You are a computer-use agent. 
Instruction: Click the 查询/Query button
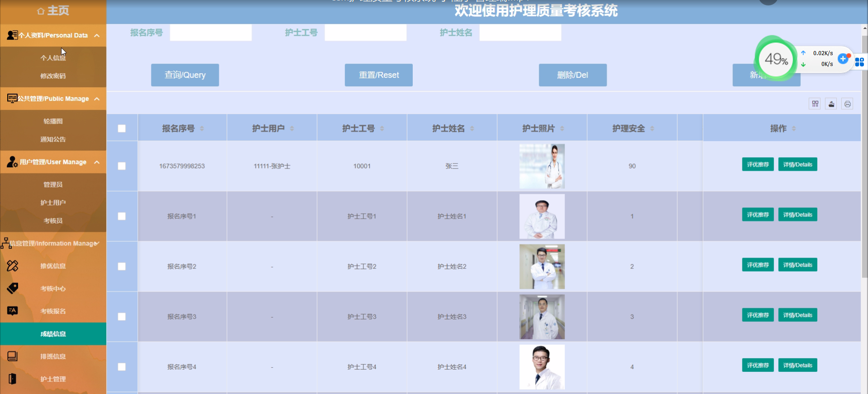pyautogui.click(x=185, y=75)
